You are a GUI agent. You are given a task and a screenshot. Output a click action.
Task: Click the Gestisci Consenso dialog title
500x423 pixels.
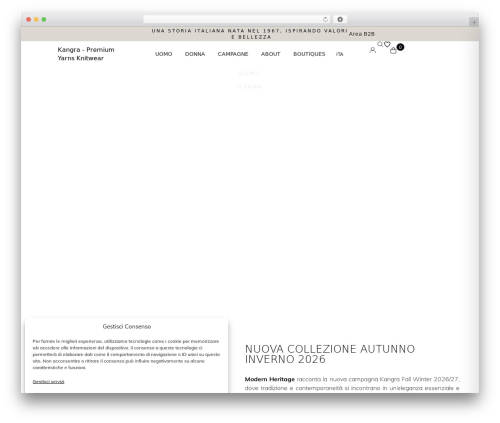[x=127, y=327]
